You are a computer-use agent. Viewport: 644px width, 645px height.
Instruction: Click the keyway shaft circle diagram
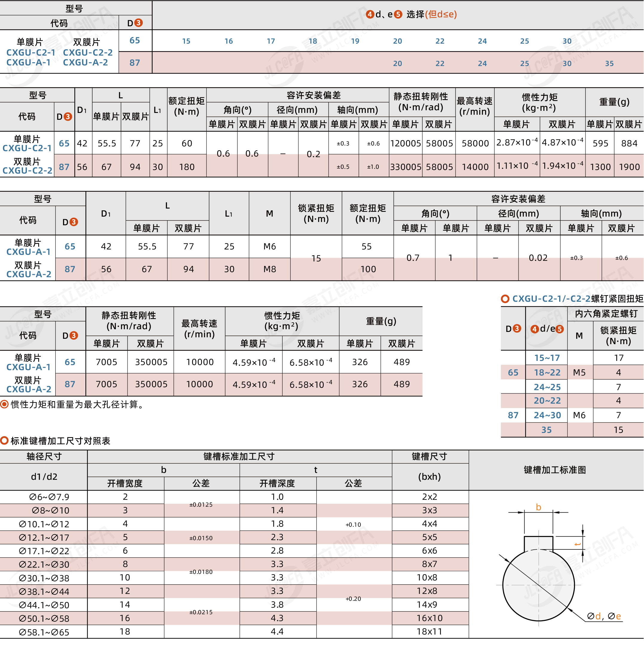[538, 585]
